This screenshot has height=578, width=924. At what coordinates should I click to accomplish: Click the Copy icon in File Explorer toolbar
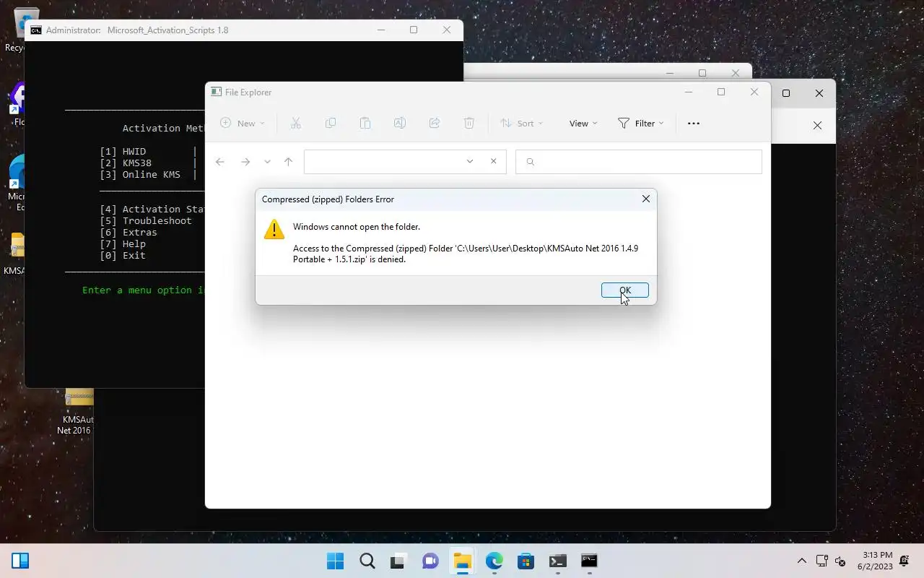(331, 124)
